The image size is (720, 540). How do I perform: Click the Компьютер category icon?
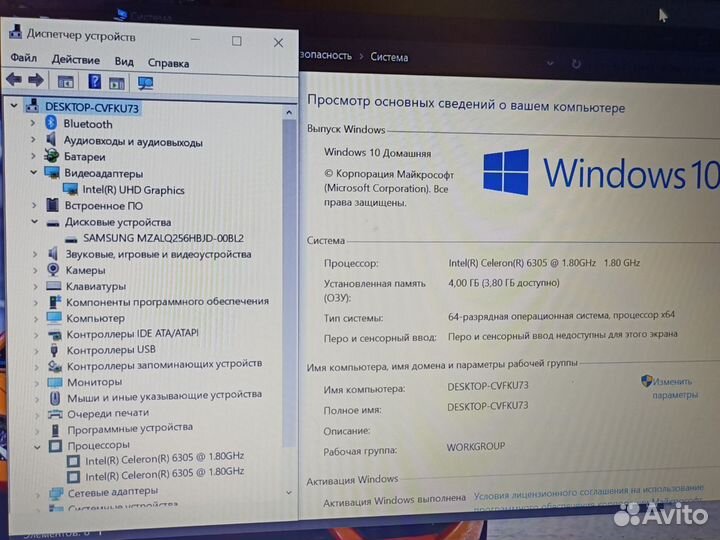tap(54, 317)
